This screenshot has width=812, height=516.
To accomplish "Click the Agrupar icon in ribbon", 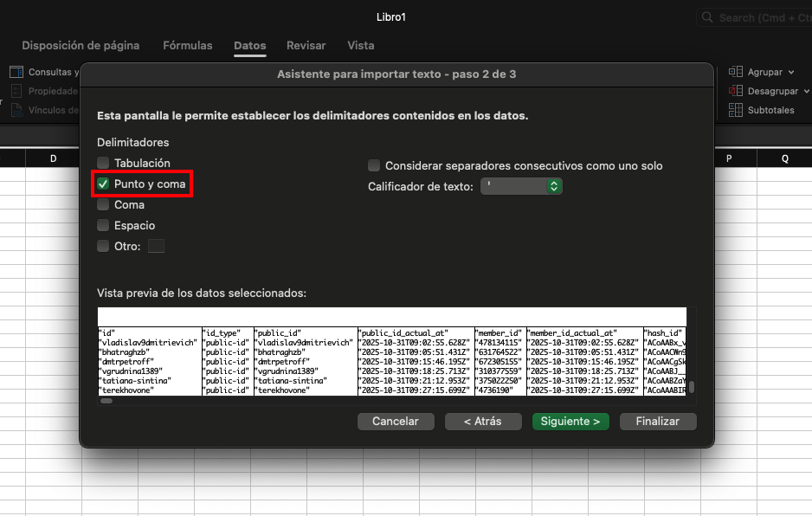I will coord(736,73).
